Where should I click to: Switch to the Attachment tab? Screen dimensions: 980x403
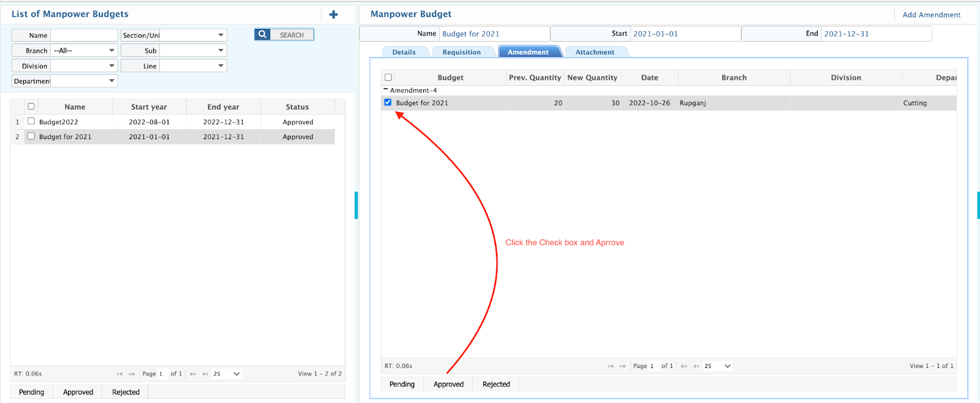click(594, 52)
